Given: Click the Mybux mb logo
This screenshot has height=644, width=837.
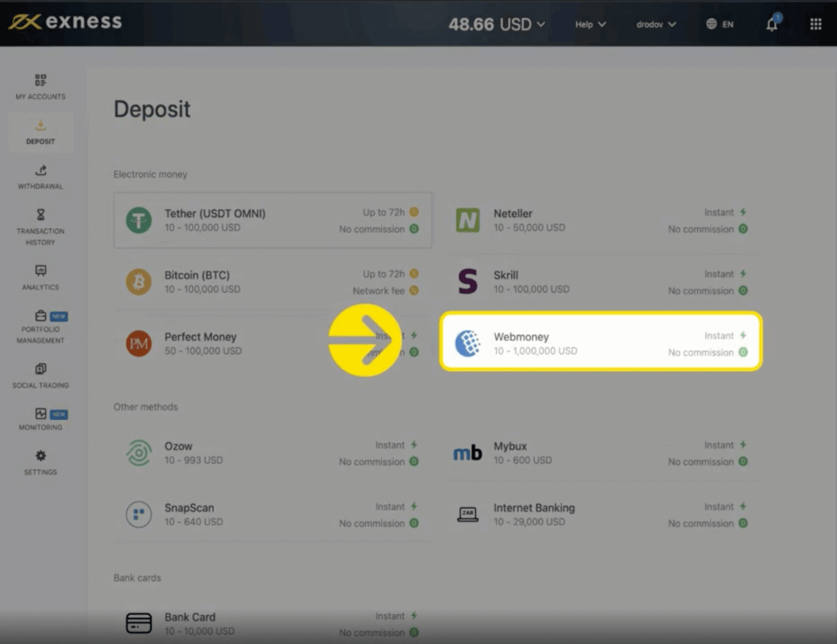Looking at the screenshot, I should [468, 453].
